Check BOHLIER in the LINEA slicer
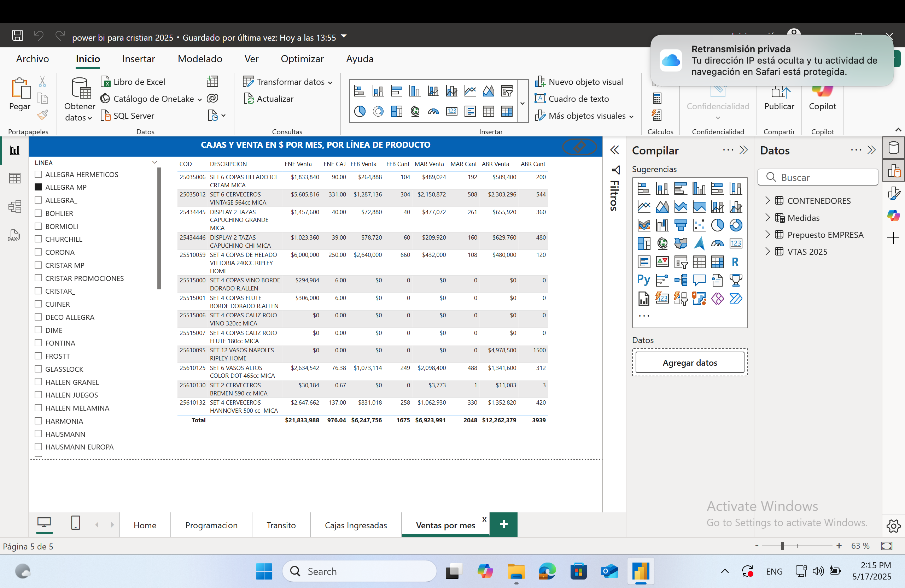This screenshot has width=905, height=588. tap(38, 213)
